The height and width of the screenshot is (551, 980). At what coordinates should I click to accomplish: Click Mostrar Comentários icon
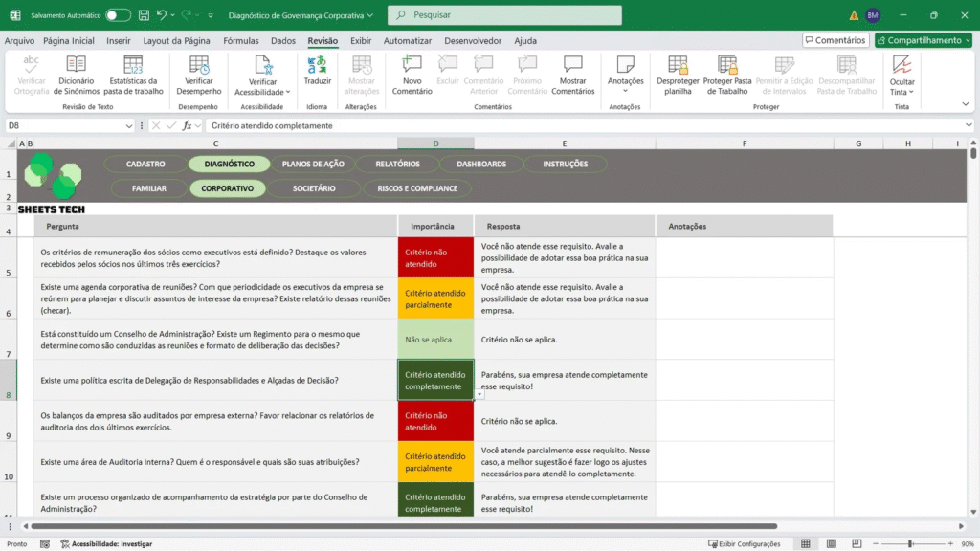[x=572, y=65]
